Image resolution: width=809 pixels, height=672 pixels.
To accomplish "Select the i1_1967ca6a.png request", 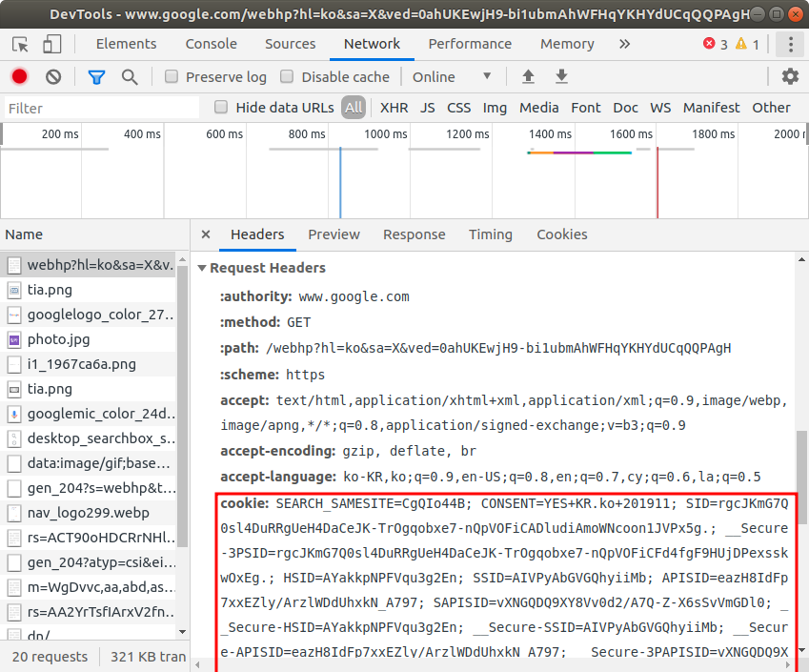I will pos(89,364).
